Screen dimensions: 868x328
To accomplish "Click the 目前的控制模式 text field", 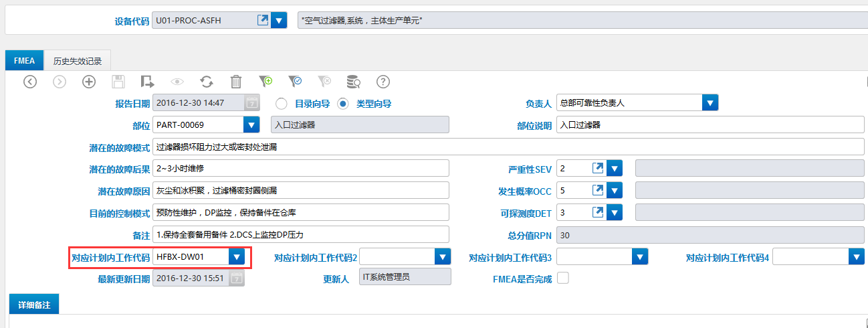I will pos(300,212).
